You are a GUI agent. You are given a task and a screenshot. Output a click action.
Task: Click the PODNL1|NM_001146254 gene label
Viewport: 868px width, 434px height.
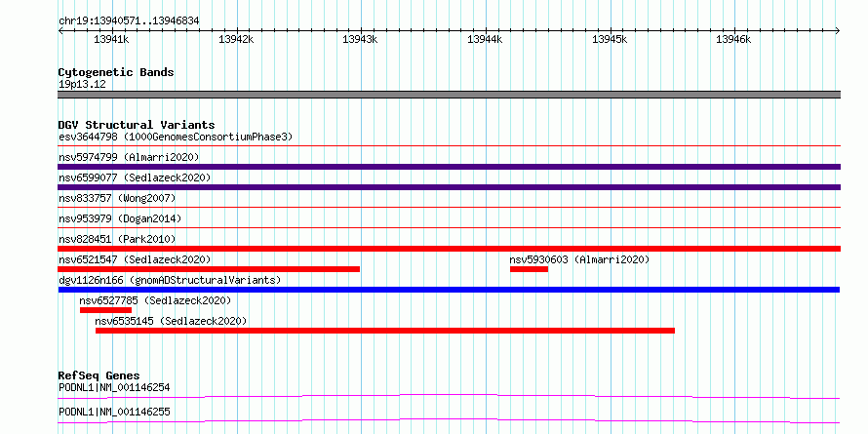[114, 387]
